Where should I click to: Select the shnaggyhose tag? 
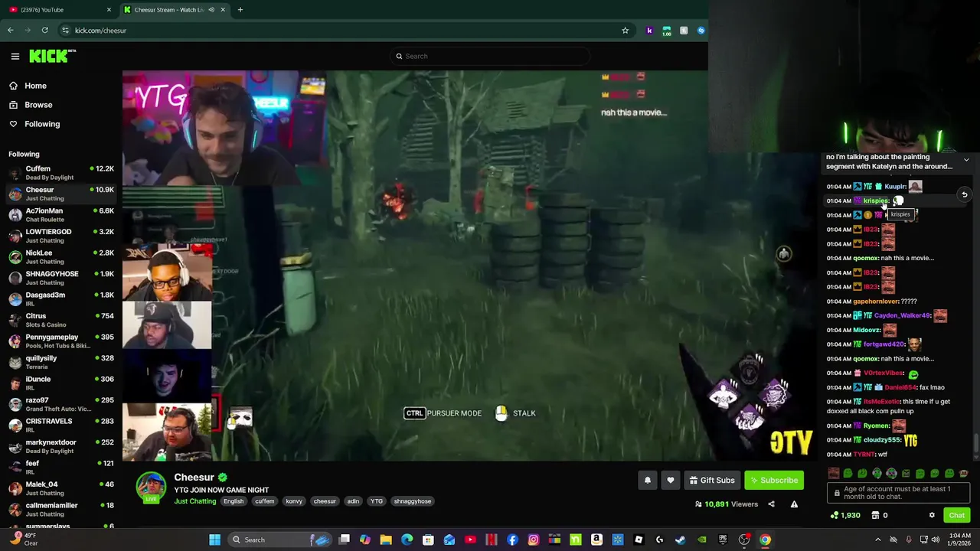point(413,501)
